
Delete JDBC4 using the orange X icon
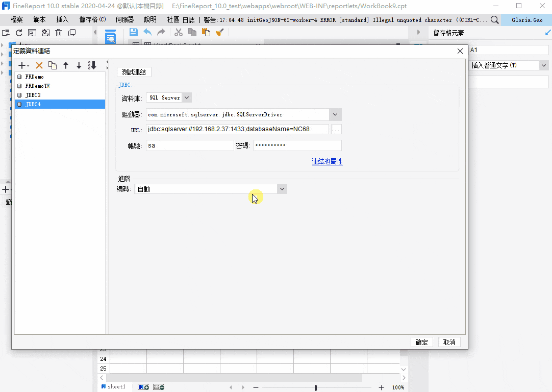39,65
